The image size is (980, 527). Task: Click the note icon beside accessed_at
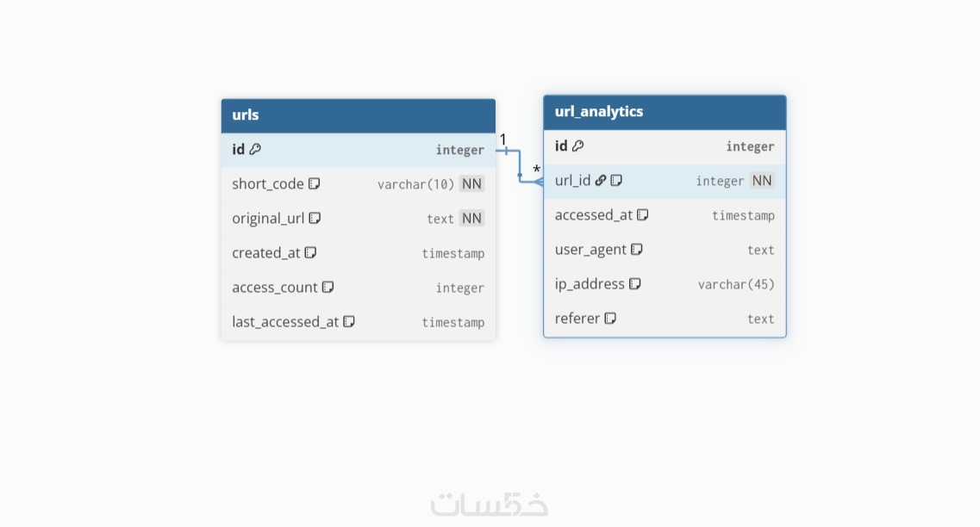(x=642, y=215)
